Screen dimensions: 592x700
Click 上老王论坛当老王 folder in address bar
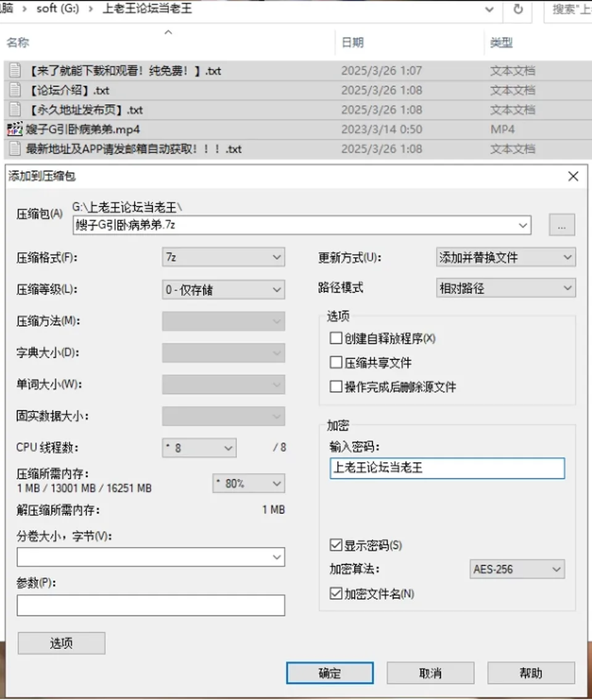[147, 9]
